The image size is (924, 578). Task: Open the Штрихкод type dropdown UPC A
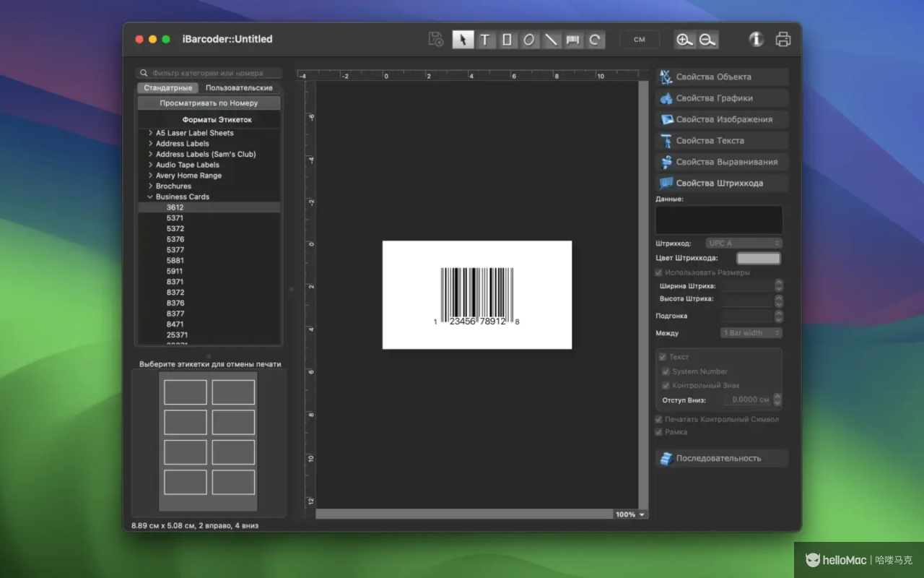[744, 243]
